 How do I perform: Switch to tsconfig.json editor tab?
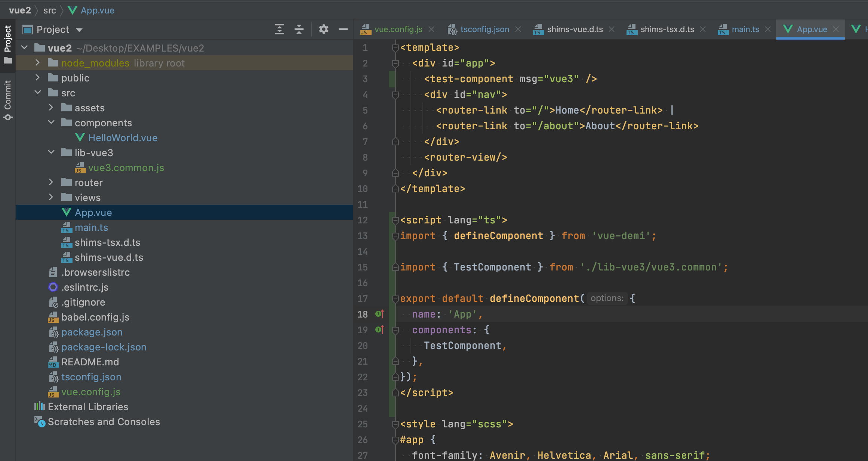[x=484, y=29]
